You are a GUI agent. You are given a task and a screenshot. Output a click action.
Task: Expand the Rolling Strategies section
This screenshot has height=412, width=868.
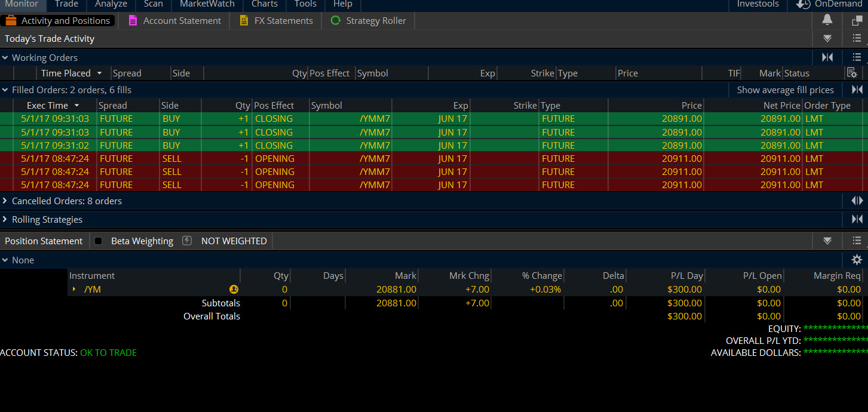[5, 219]
